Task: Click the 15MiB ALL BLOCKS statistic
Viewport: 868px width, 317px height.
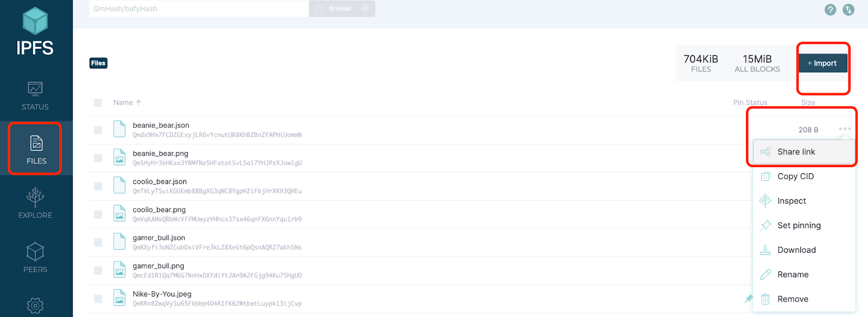Action: click(757, 64)
